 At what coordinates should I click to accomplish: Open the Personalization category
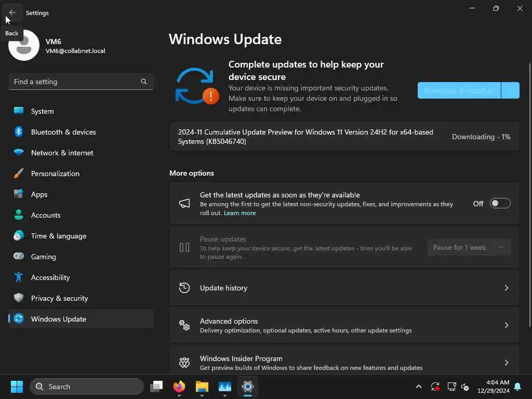[x=81, y=174]
